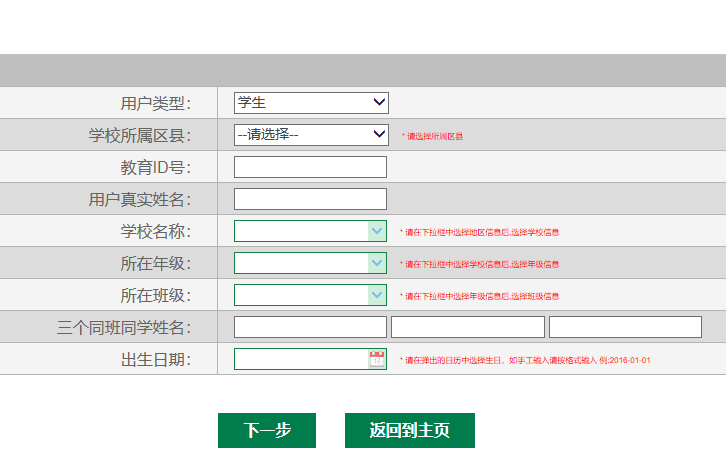Click the 学校名称 label text
The height and width of the screenshot is (459, 726).
[156, 231]
